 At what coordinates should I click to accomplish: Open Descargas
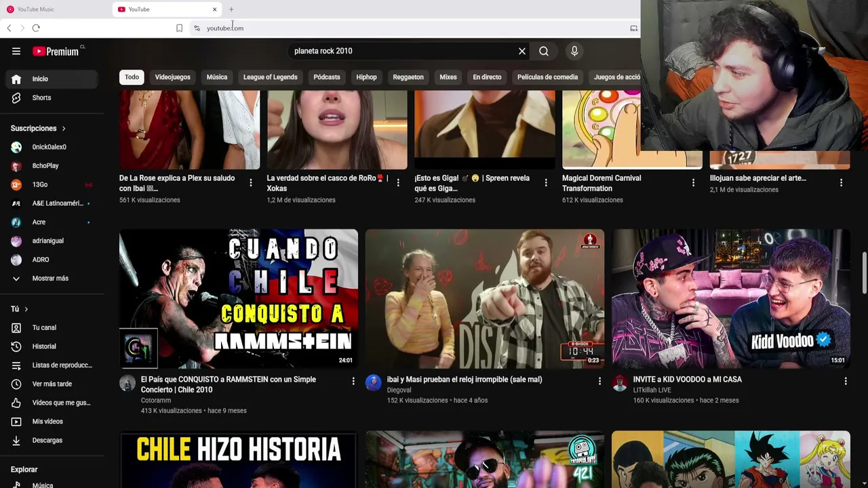point(52,441)
